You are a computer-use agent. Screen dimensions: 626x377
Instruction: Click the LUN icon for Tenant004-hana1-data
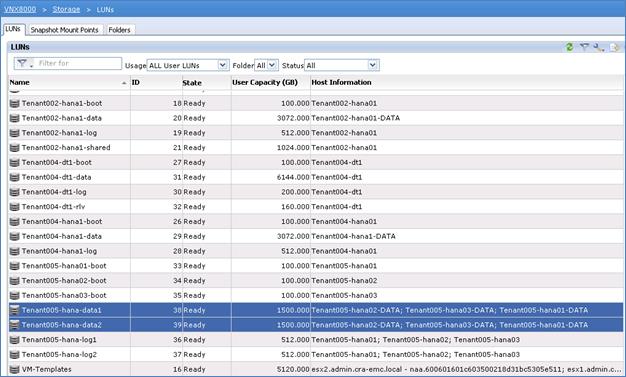pos(14,236)
